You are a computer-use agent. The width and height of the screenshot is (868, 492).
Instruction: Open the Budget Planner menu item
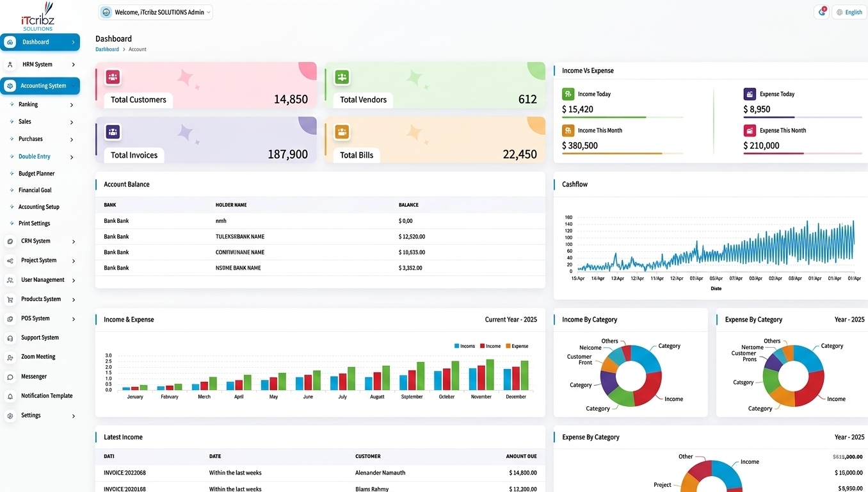point(36,174)
